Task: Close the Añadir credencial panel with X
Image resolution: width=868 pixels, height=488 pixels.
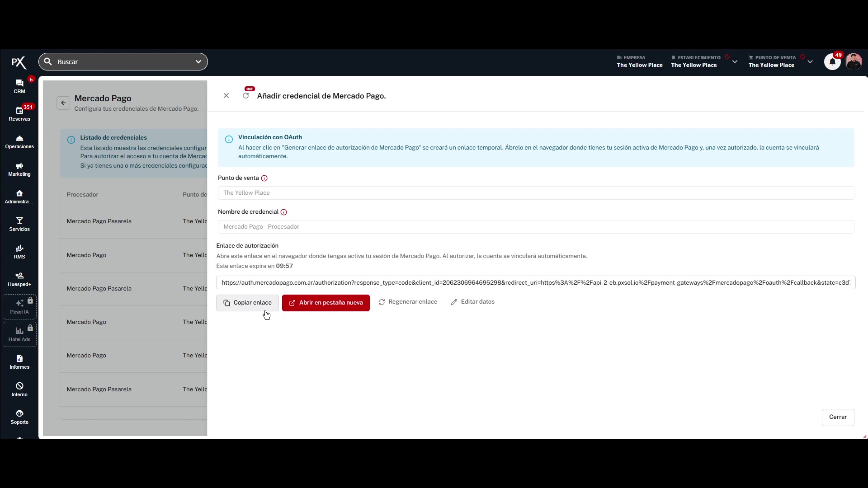Action: point(226,96)
